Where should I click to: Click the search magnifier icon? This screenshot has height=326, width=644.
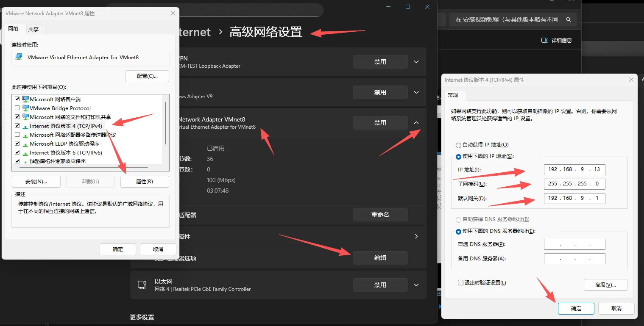pos(568,19)
